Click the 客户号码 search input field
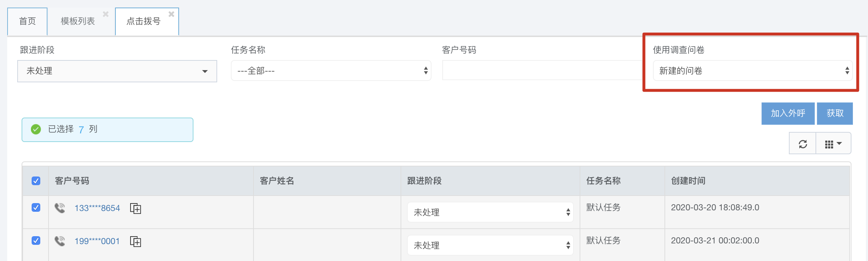 point(542,70)
